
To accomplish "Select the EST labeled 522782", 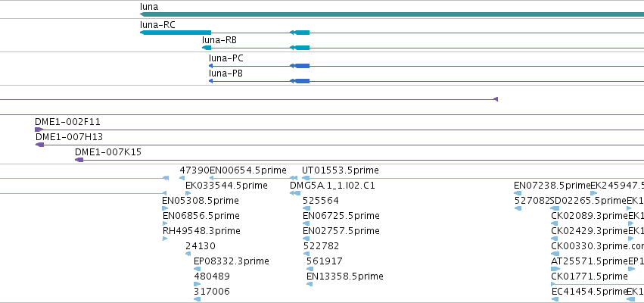I will [321, 246].
